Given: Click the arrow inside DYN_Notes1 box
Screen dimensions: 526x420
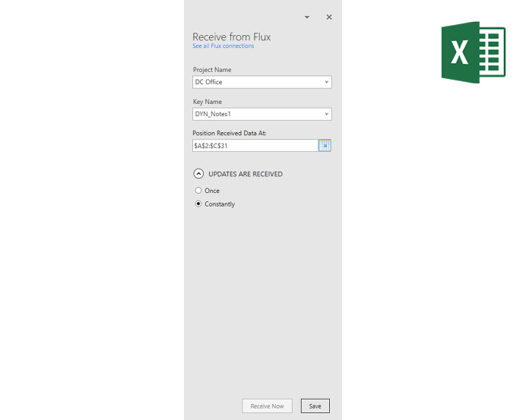Looking at the screenshot, I should pyautogui.click(x=326, y=114).
